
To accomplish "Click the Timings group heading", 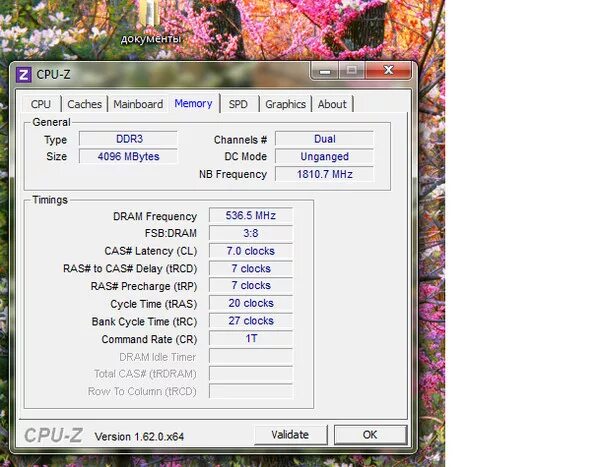I will 50,200.
